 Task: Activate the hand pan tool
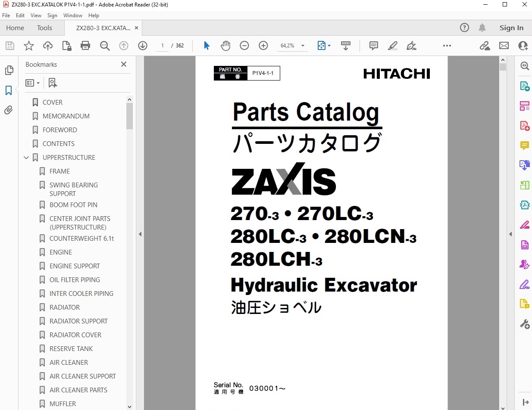[x=225, y=46]
